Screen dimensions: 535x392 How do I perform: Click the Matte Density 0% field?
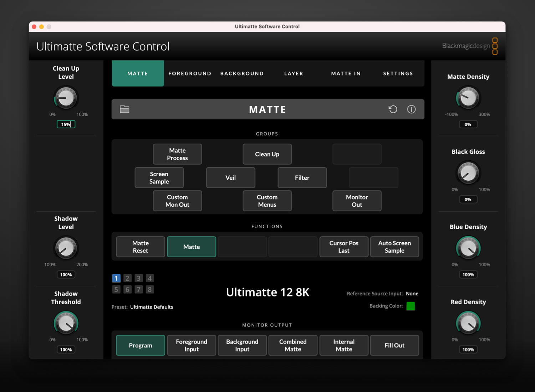click(468, 124)
